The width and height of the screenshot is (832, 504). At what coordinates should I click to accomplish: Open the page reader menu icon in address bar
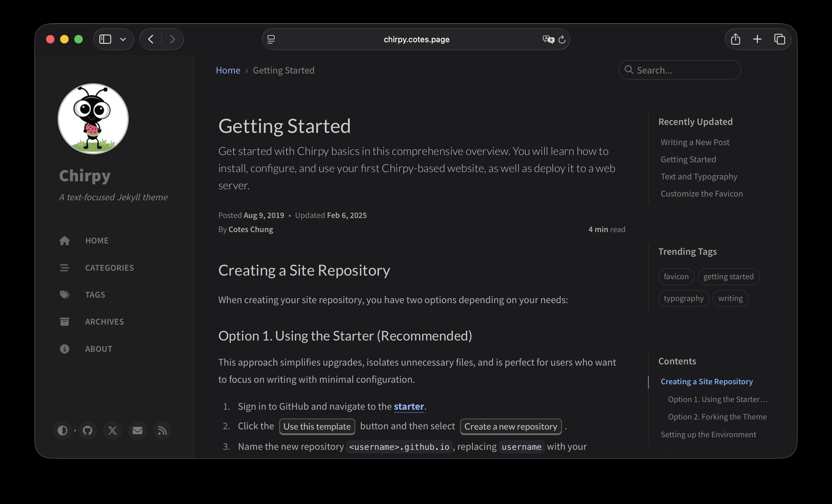pos(271,39)
